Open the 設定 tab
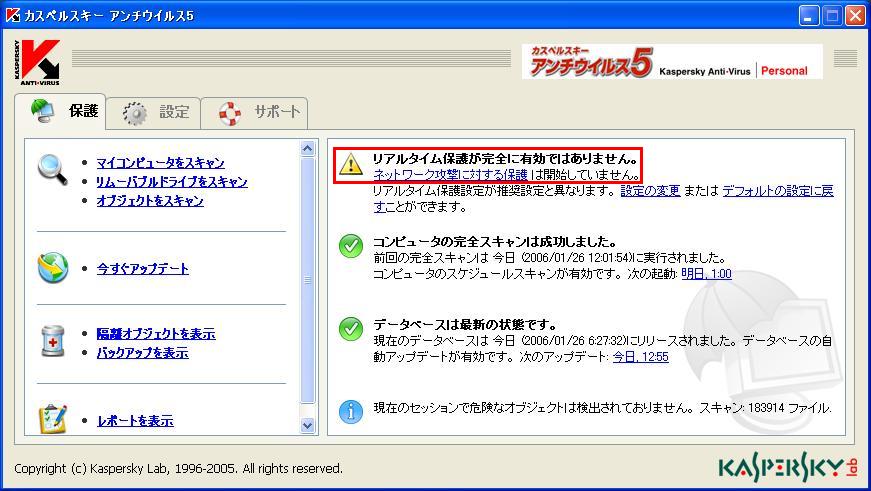Image resolution: width=871 pixels, height=491 pixels. 153,113
